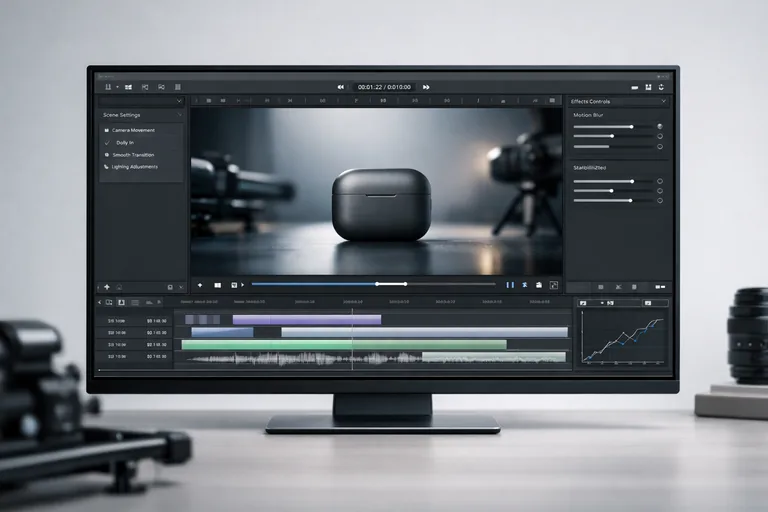
Task: Click the Lighting Adjustments icon
Action: (x=106, y=167)
